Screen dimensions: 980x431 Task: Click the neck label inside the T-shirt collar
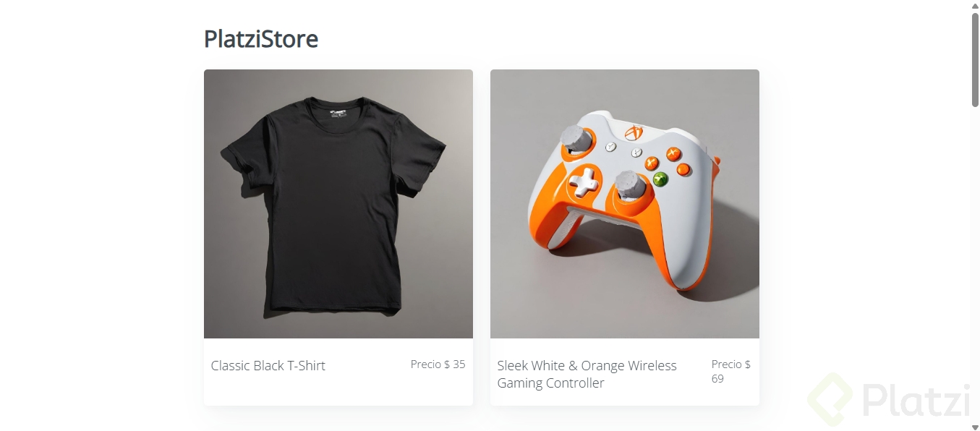pyautogui.click(x=339, y=112)
